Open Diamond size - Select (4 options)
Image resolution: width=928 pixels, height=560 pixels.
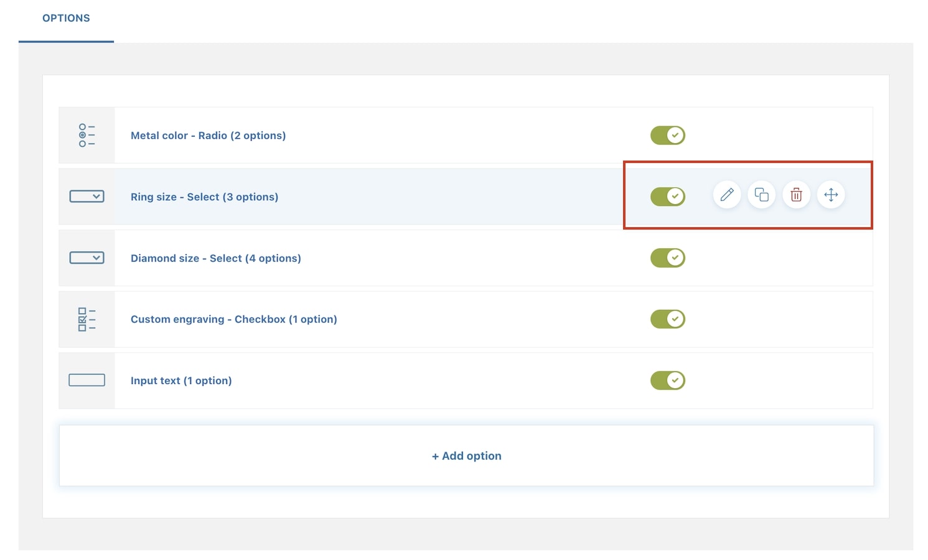click(216, 258)
